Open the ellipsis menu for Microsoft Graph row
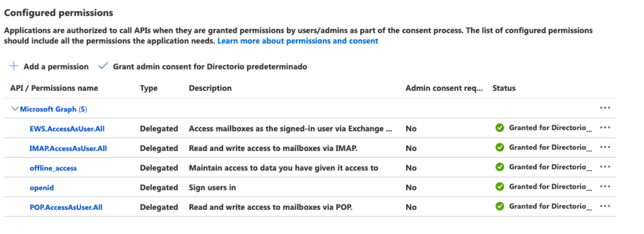This screenshot has height=234, width=644. tap(605, 108)
